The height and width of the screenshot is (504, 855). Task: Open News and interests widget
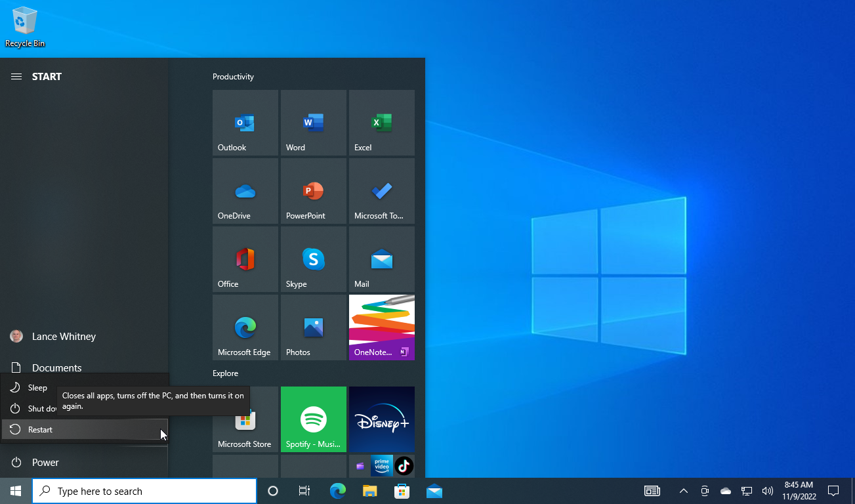point(652,491)
